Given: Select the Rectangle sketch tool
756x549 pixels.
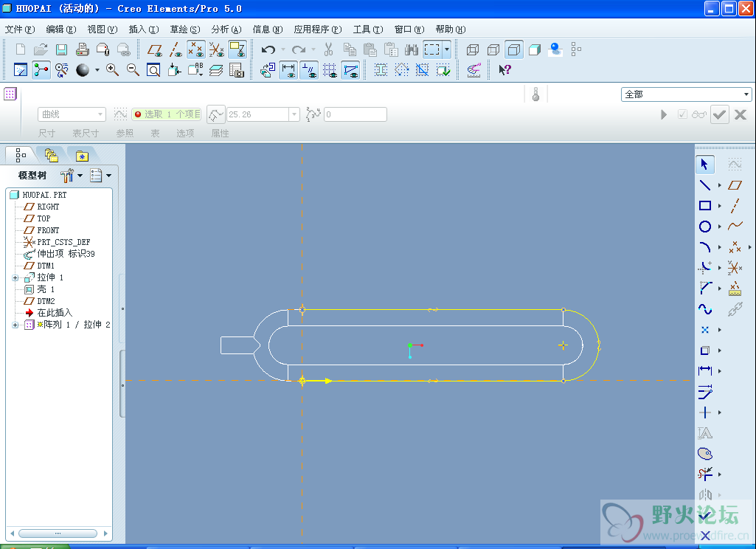Looking at the screenshot, I should [x=705, y=206].
